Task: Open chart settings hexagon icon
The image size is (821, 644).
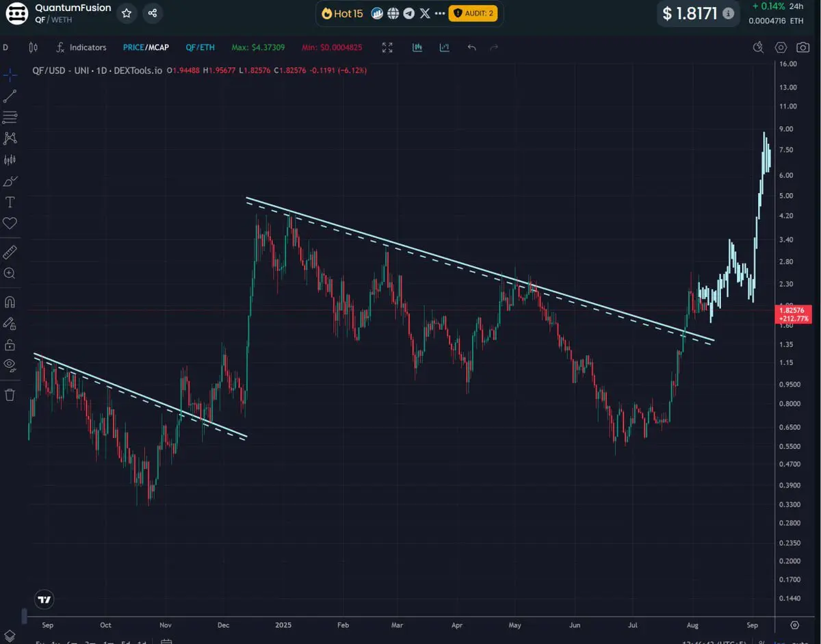Action: click(781, 47)
